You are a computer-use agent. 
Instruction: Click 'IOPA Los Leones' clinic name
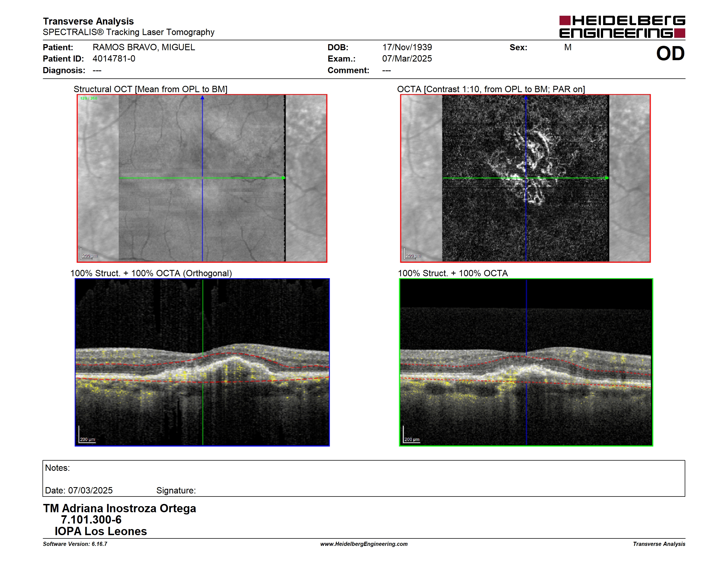click(x=101, y=531)
